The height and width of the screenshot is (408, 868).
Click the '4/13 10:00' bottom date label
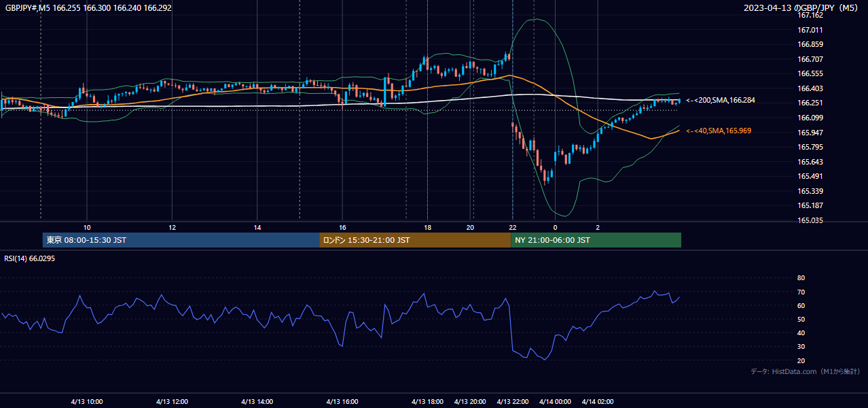point(87,401)
